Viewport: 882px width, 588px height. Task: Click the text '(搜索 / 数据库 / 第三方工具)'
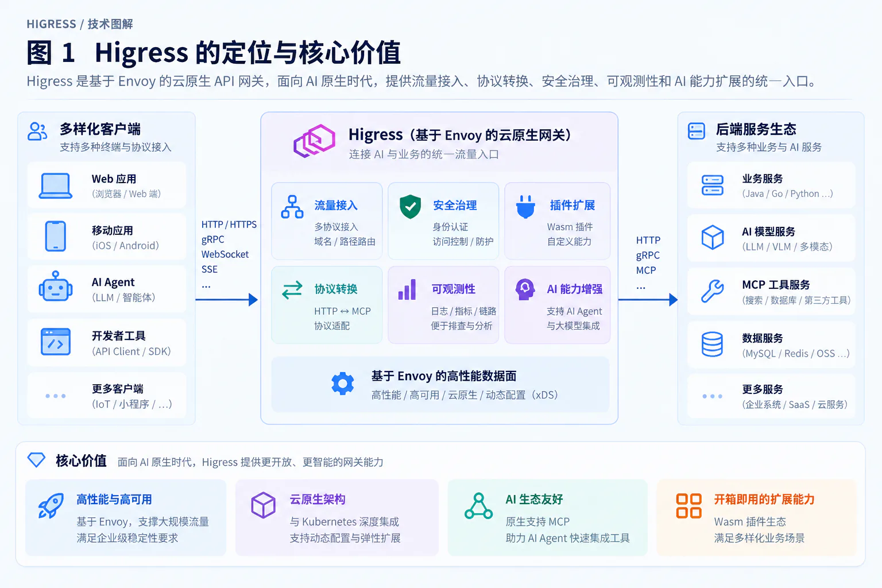point(796,300)
